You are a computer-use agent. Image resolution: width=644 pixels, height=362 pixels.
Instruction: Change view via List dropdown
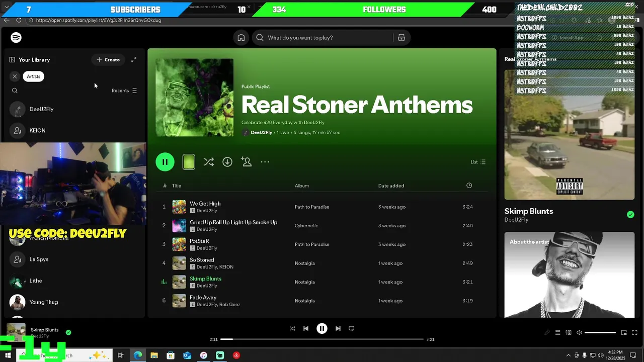pos(478,162)
